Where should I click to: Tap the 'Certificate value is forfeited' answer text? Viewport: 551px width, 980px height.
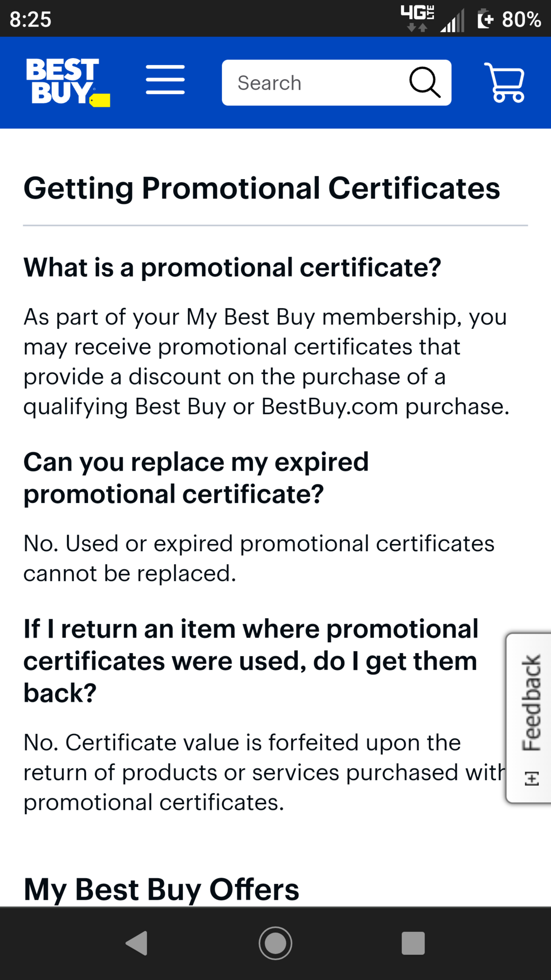click(265, 772)
